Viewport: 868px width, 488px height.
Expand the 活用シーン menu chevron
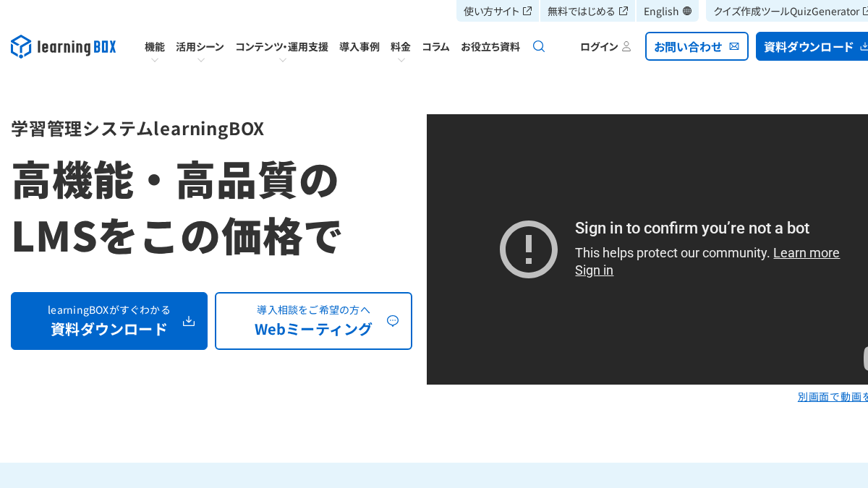200,60
